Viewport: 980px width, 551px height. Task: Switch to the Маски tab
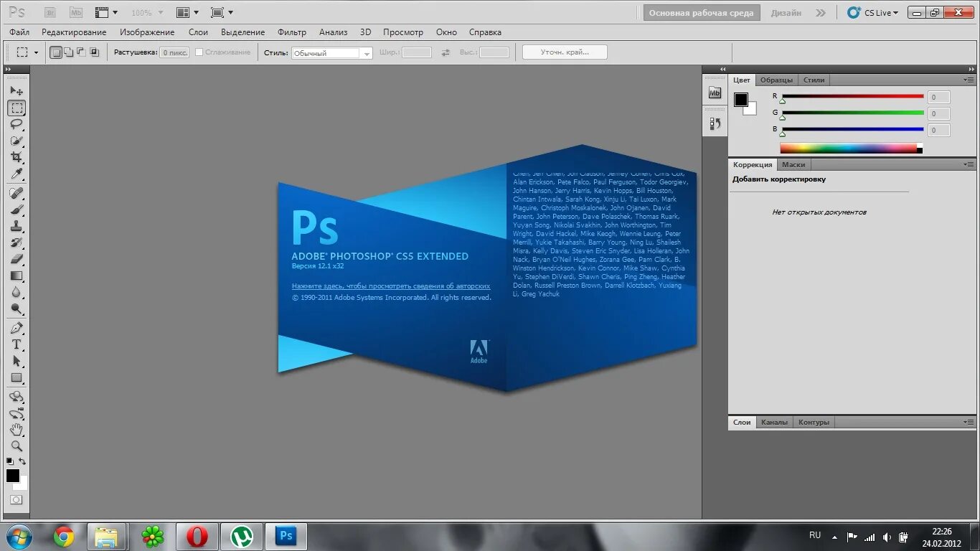point(793,164)
